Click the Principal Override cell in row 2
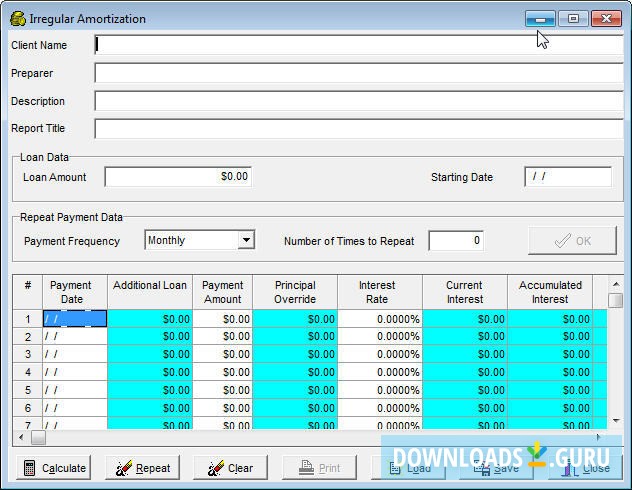The height and width of the screenshot is (490, 632). point(295,336)
